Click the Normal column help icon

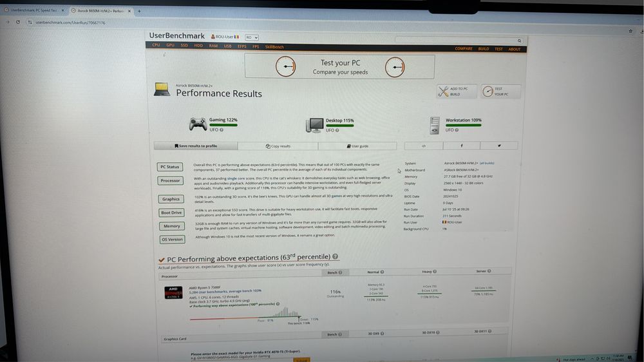pyautogui.click(x=382, y=272)
